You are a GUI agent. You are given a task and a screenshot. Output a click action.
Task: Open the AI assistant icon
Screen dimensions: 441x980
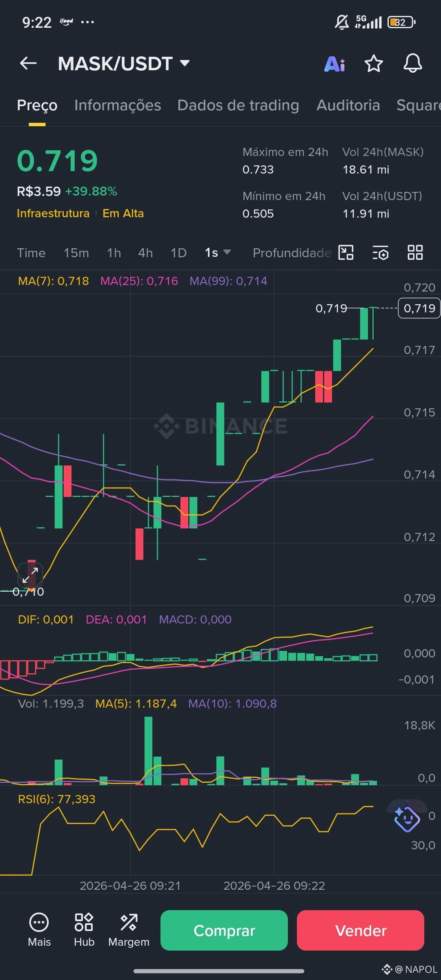point(334,64)
